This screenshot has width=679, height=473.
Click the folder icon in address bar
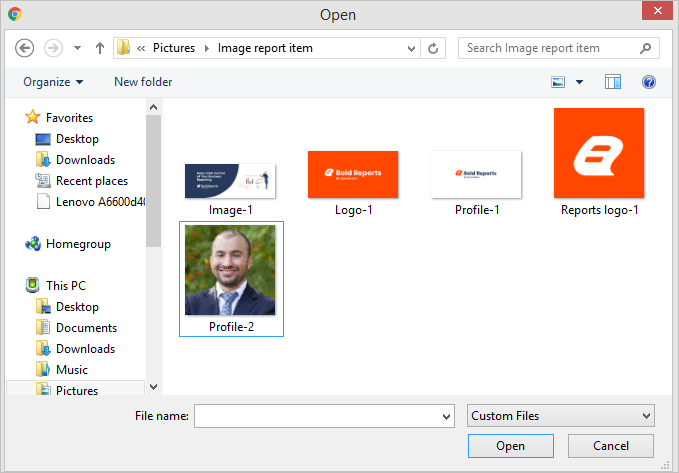(123, 48)
